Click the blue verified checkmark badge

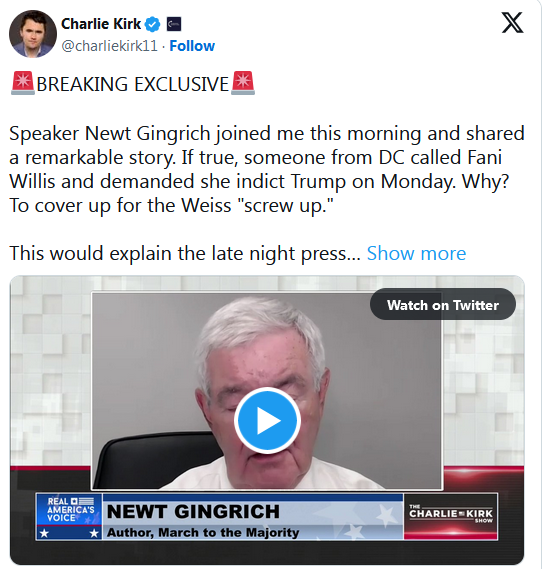click(x=152, y=24)
